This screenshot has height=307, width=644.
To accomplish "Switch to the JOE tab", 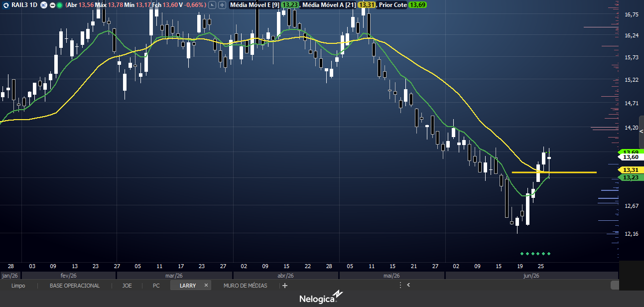I will tap(127, 286).
